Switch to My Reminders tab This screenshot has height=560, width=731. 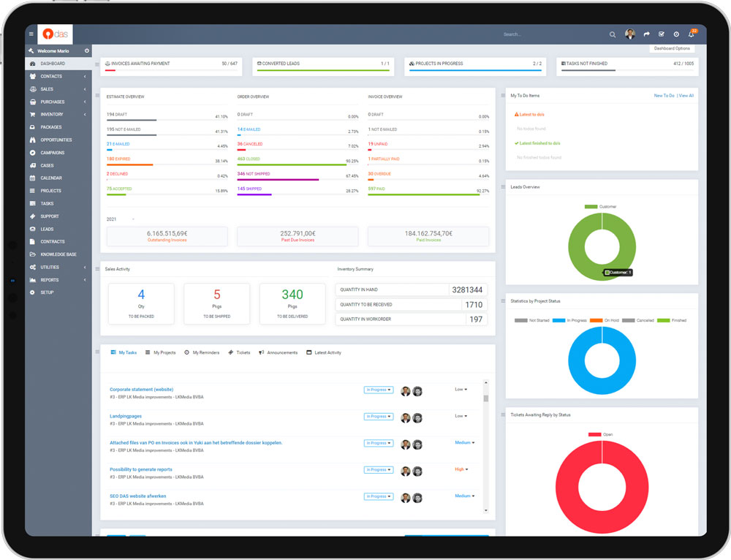point(202,352)
